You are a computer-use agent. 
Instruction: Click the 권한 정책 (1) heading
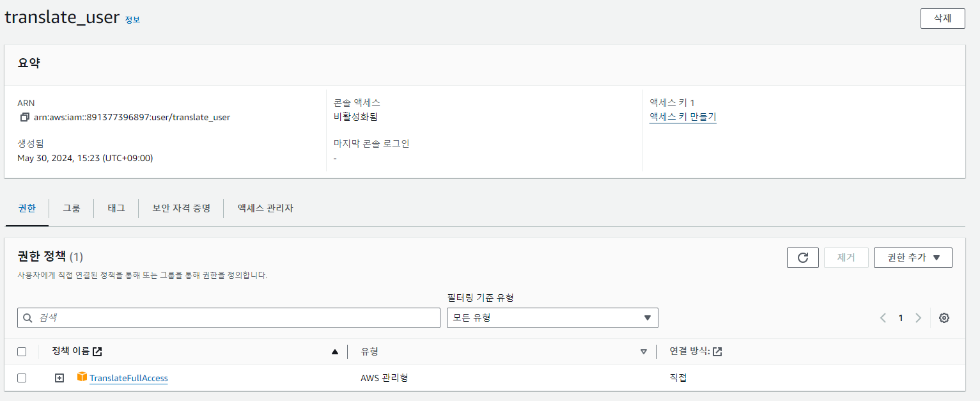tap(50, 256)
